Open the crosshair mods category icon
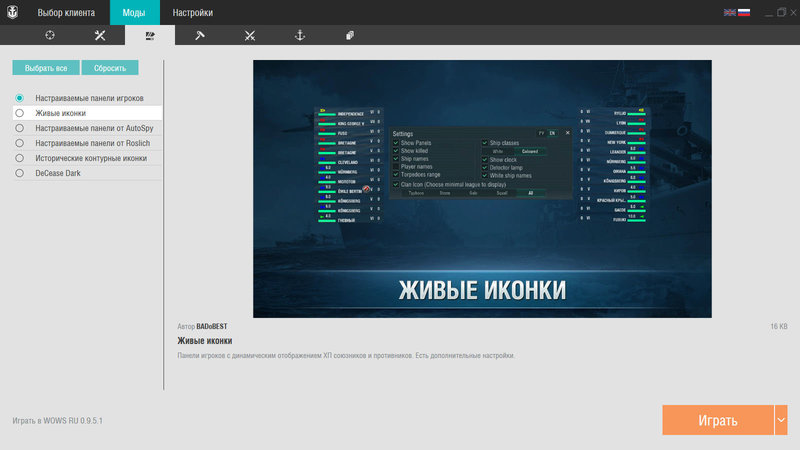This screenshot has height=450, width=800. tap(49, 35)
